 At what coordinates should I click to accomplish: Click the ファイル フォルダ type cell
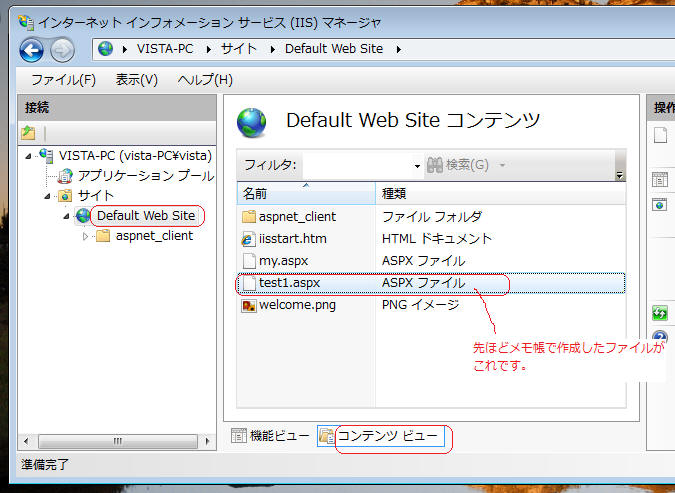(432, 217)
